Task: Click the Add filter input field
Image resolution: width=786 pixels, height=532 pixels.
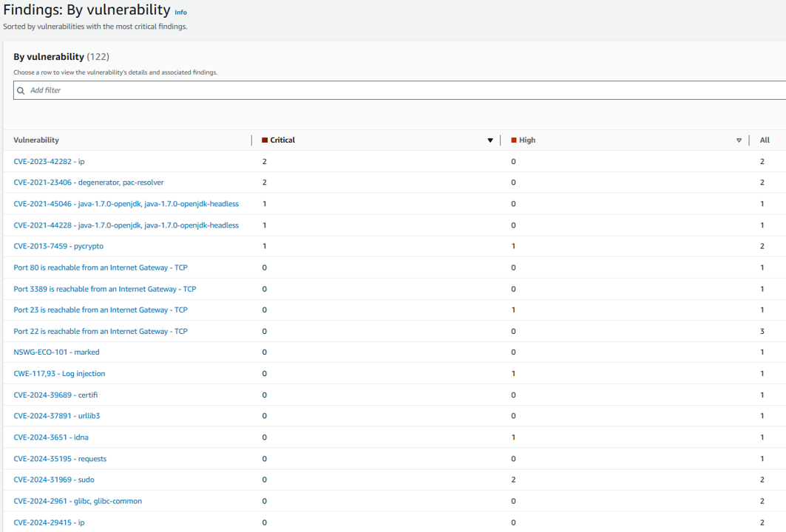Action: pos(399,90)
